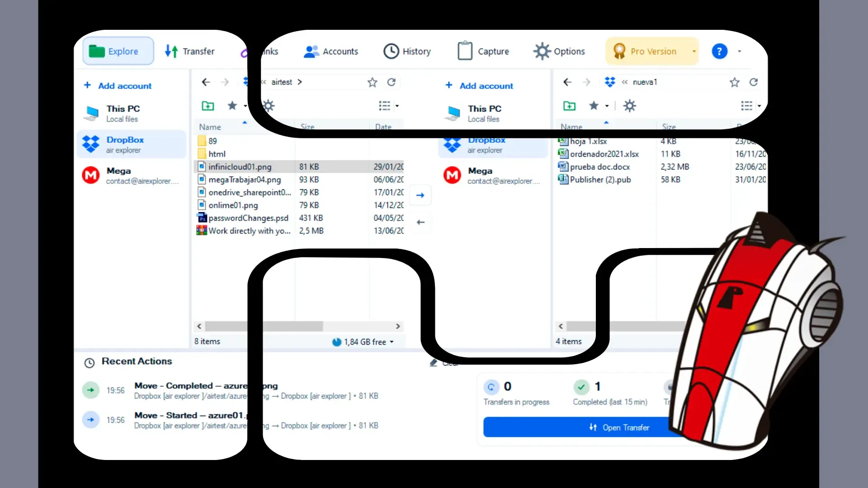Create new folder in right pane
The image size is (868, 488).
click(570, 106)
